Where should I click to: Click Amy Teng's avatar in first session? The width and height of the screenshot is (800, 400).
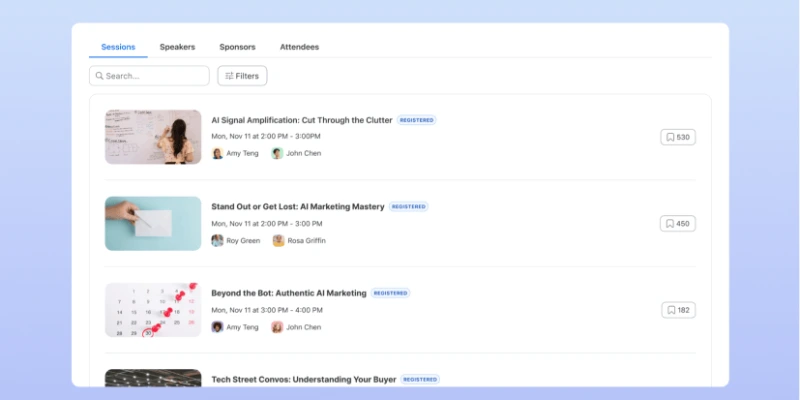coord(217,154)
